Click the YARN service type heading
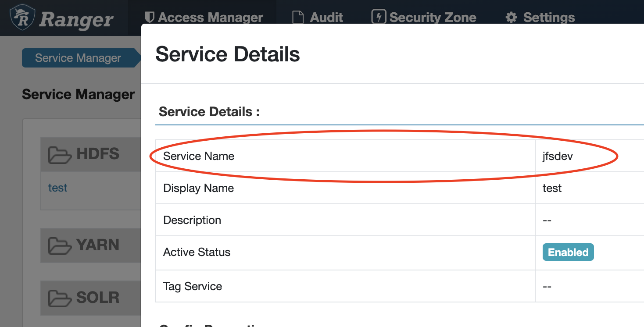Image resolution: width=644 pixels, height=327 pixels. (97, 245)
